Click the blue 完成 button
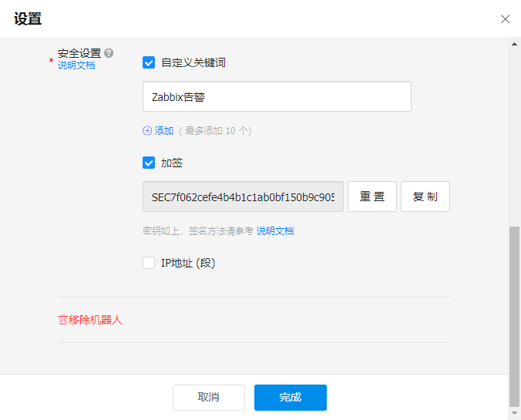Image resolution: width=521 pixels, height=420 pixels. pyautogui.click(x=291, y=398)
